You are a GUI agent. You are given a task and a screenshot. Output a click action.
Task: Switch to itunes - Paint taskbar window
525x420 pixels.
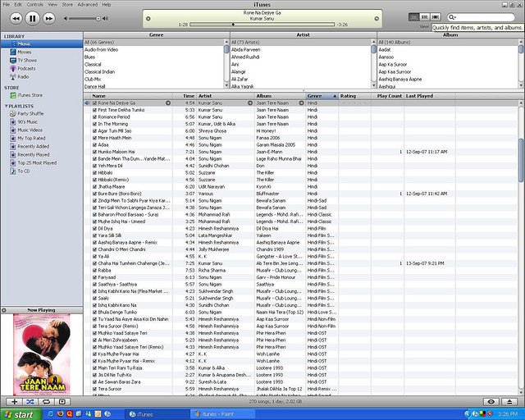[222, 414]
